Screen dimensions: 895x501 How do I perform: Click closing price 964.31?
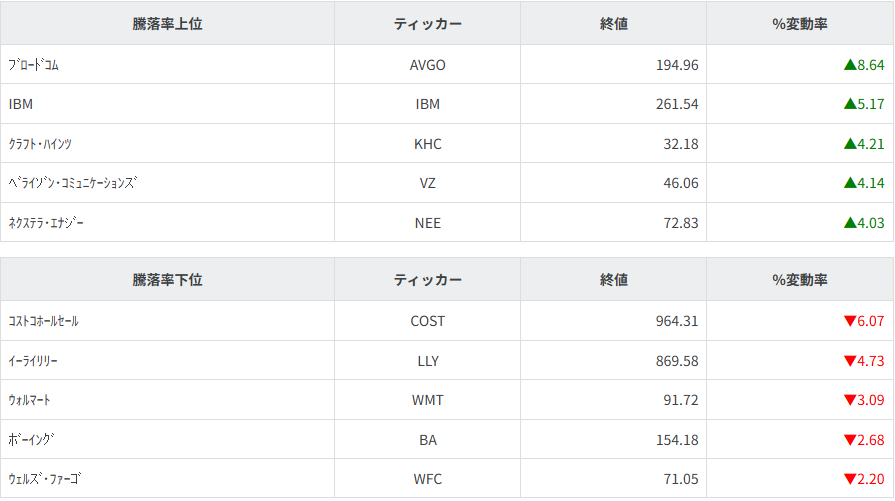[x=676, y=321]
